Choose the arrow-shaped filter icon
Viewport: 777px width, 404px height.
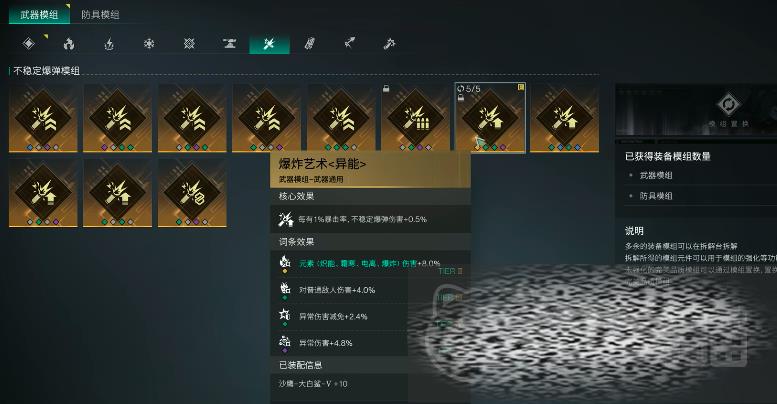click(350, 44)
